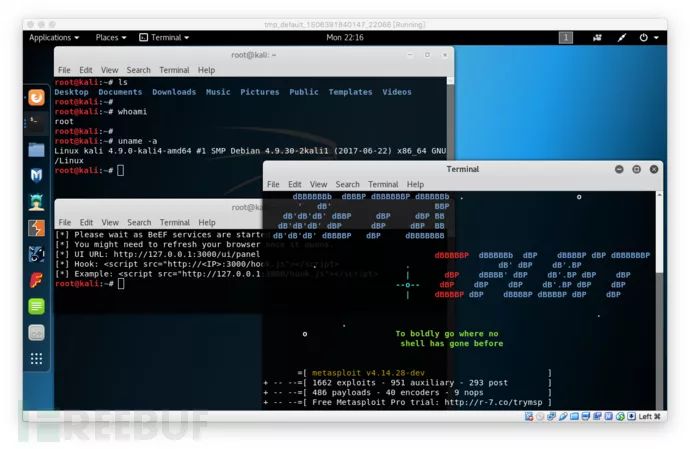
Task: Open Terminal menu in BeEF terminal window
Action: [x=175, y=222]
